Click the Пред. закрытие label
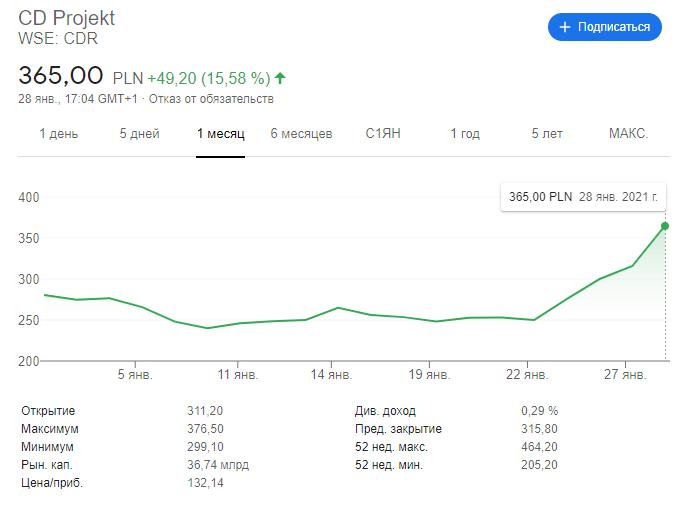 tap(398, 429)
